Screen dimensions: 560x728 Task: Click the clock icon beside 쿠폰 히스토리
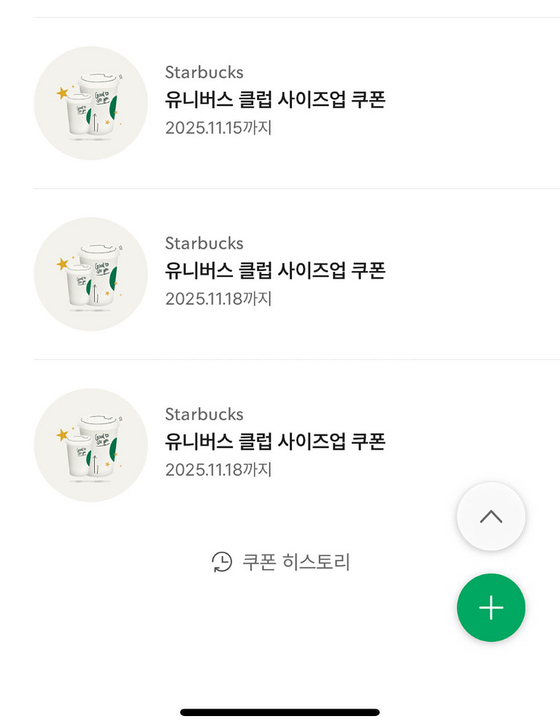[x=222, y=561]
